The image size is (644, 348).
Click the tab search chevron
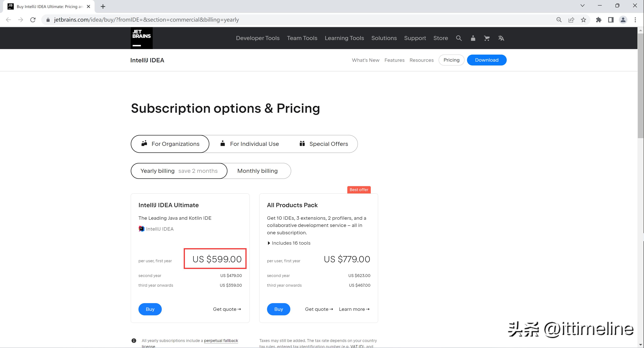[582, 6]
